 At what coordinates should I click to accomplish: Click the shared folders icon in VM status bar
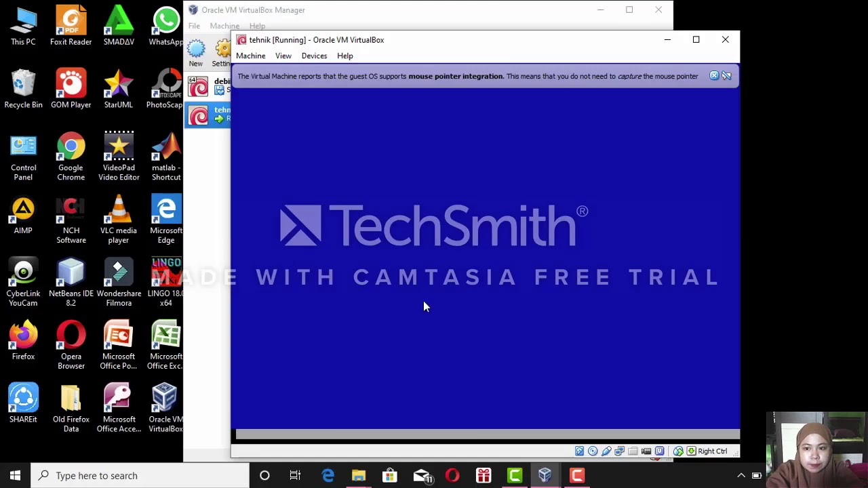633,451
